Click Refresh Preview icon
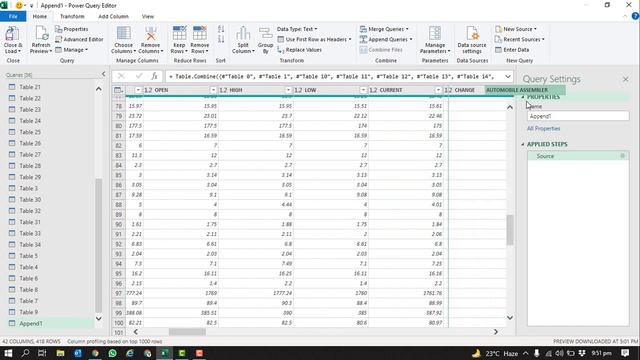Image resolution: width=640 pixels, height=360 pixels. point(41,33)
